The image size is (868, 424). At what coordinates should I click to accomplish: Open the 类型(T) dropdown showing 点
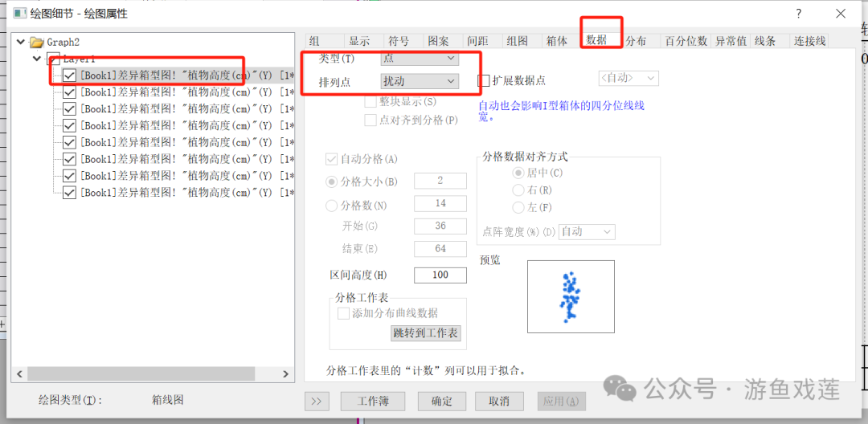tap(420, 58)
